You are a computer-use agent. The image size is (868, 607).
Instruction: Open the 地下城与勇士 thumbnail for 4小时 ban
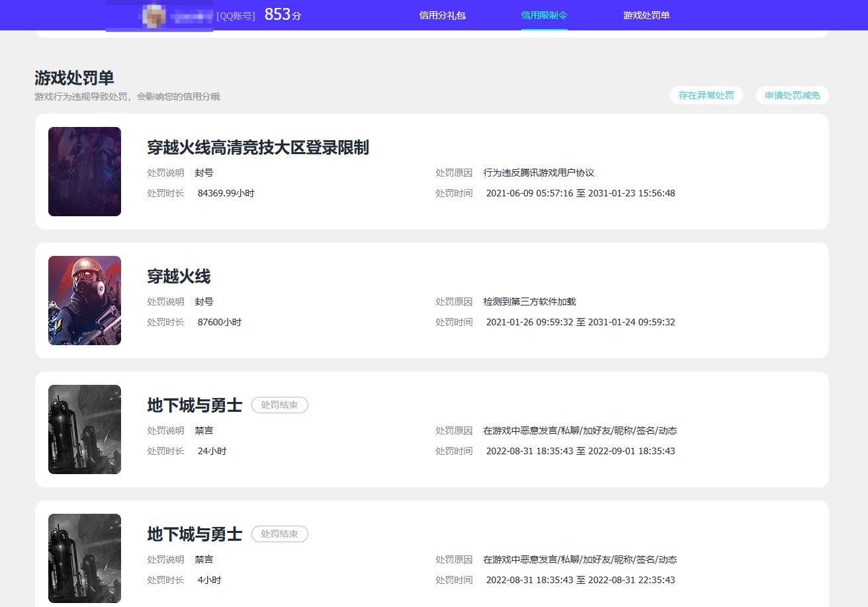coord(85,559)
